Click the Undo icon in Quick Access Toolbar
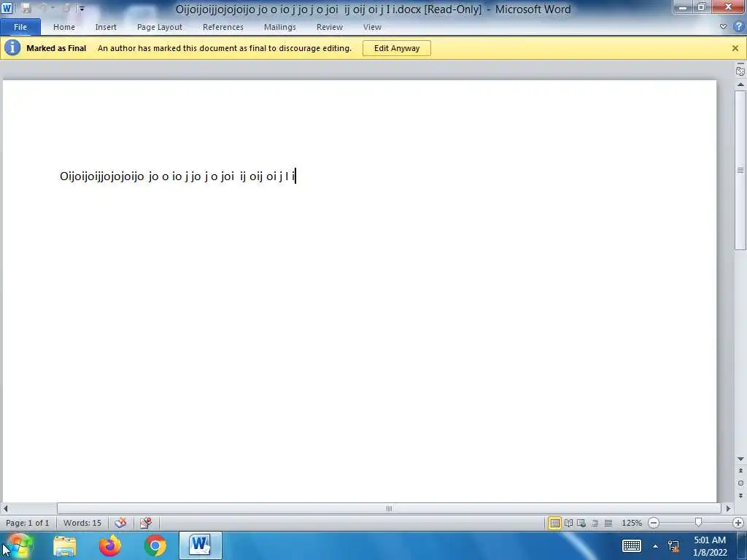This screenshot has width=747, height=560. pyautogui.click(x=43, y=8)
